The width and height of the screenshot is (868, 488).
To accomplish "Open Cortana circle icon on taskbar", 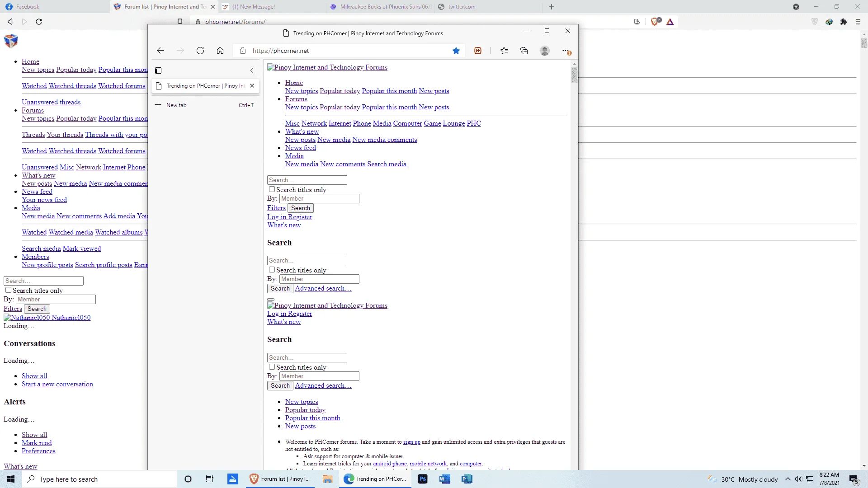I will 188,479.
